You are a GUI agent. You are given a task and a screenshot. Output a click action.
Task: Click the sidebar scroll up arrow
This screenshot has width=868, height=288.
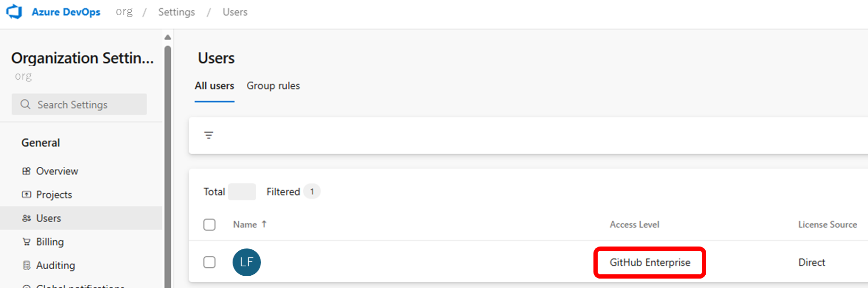pos(167,37)
